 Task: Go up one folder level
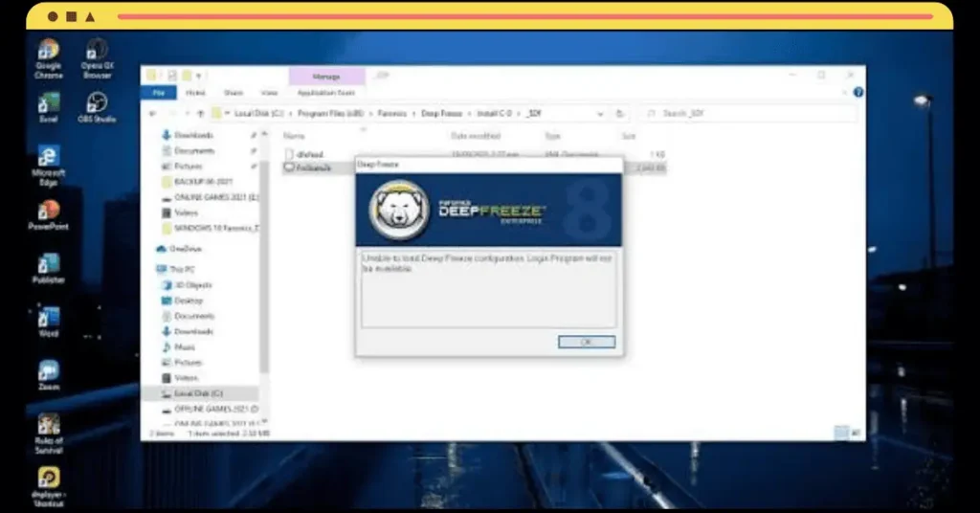click(x=201, y=114)
